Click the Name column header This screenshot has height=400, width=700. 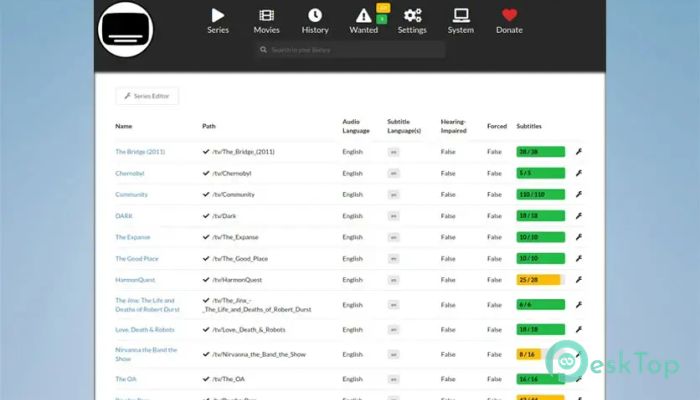tap(124, 126)
